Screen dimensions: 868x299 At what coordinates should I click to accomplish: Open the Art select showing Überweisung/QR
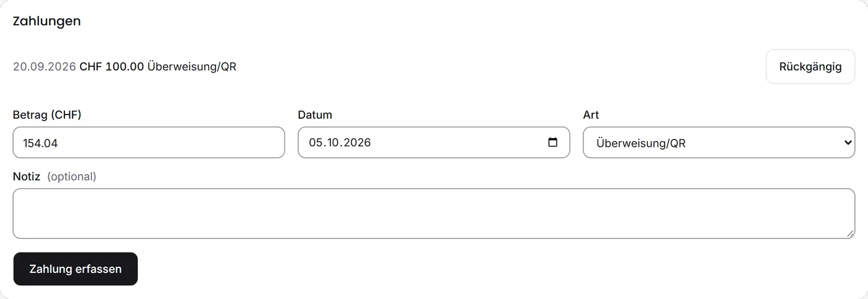[719, 142]
